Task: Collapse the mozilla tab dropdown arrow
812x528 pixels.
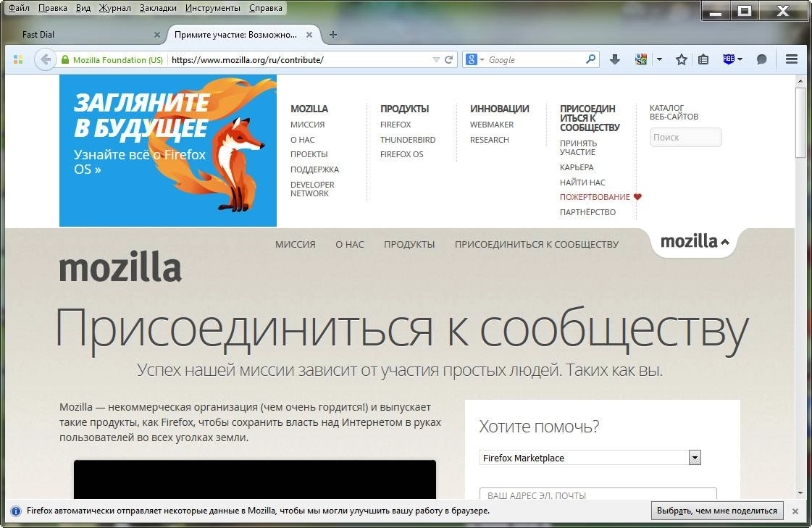Action: pyautogui.click(x=725, y=242)
